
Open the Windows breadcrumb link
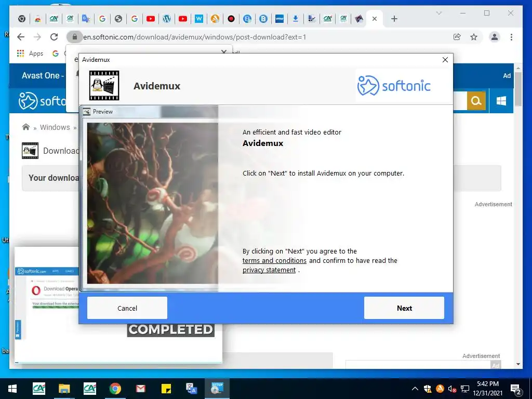pos(55,127)
